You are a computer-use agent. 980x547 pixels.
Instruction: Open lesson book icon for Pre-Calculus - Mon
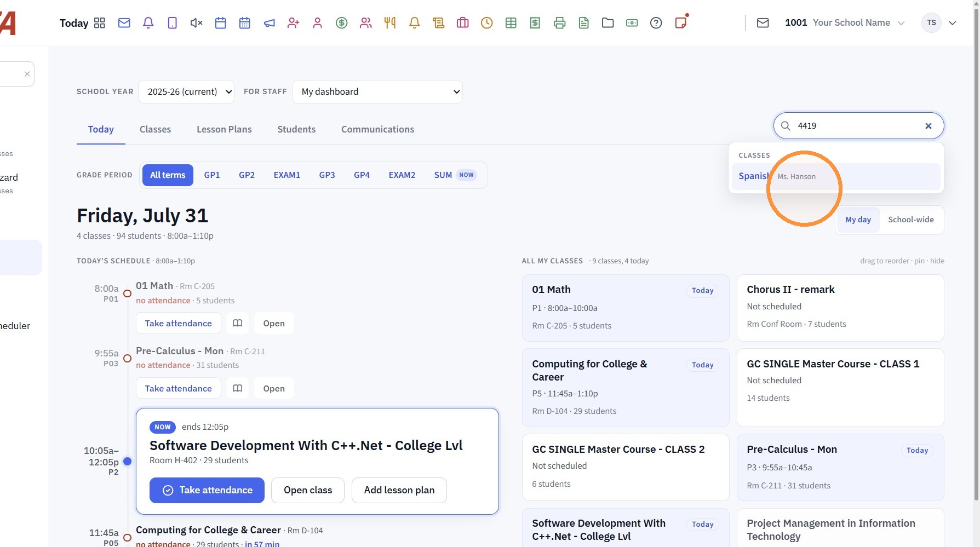tap(238, 388)
